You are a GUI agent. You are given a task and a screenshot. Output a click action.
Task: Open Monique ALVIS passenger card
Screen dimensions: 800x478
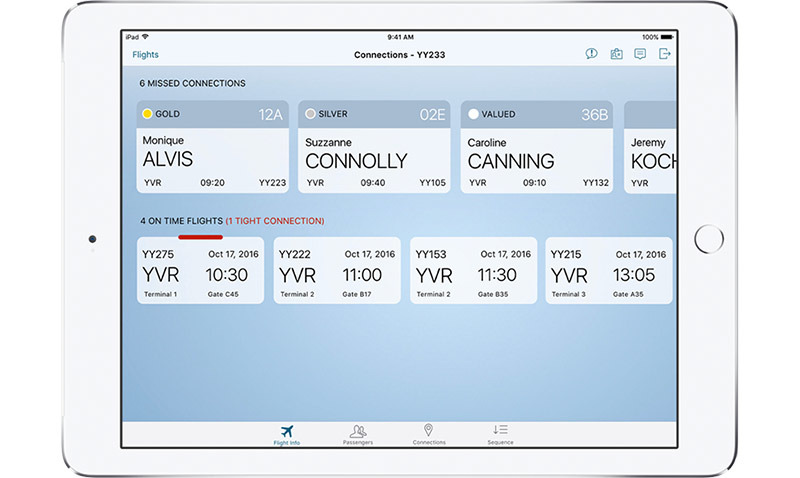click(213, 147)
